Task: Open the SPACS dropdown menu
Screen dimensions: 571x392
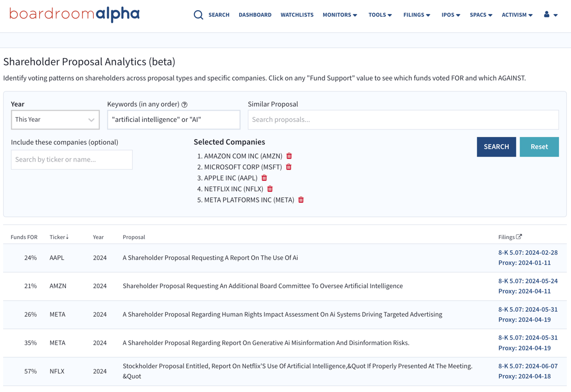Action: pos(480,15)
